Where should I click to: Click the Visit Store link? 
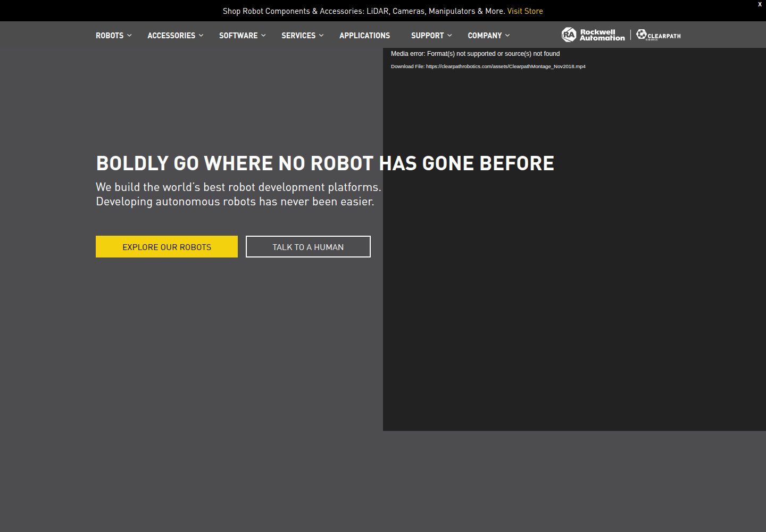pos(525,11)
